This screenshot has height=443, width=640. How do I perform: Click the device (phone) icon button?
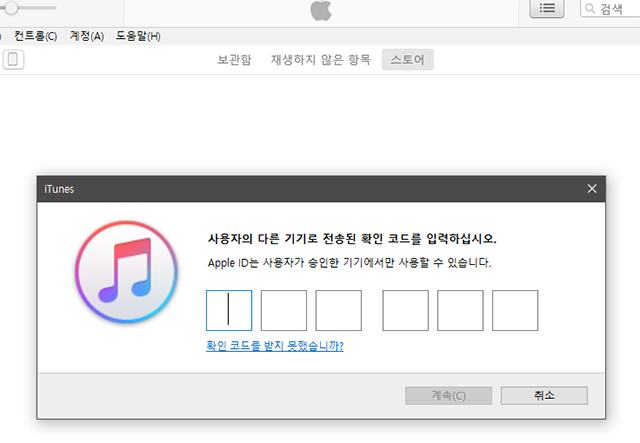pyautogui.click(x=13, y=60)
